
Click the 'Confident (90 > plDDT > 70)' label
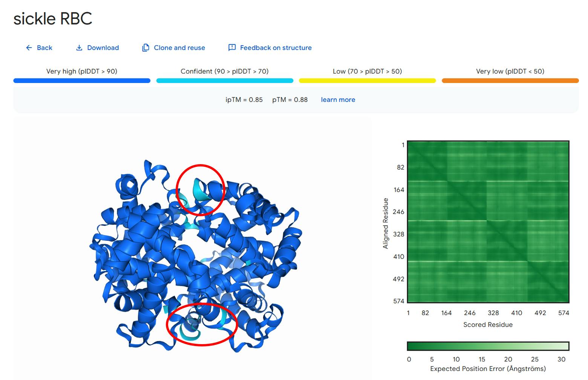[225, 71]
